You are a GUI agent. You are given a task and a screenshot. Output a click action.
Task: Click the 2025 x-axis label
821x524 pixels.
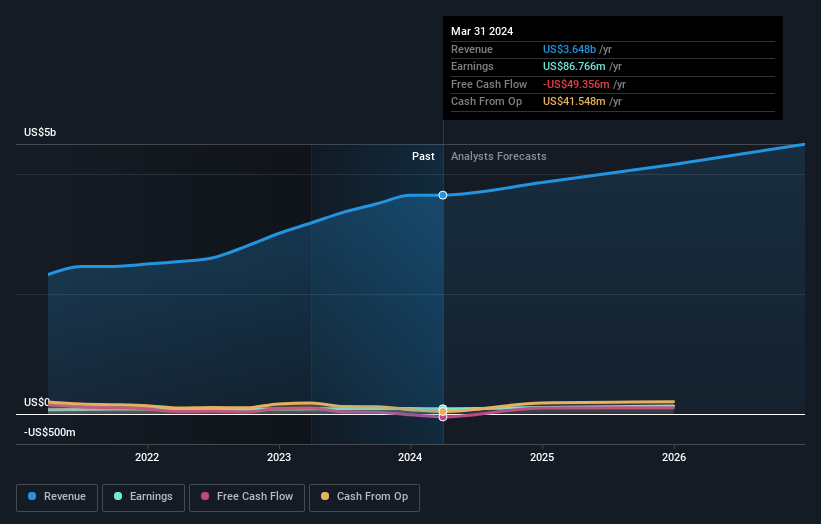click(542, 457)
